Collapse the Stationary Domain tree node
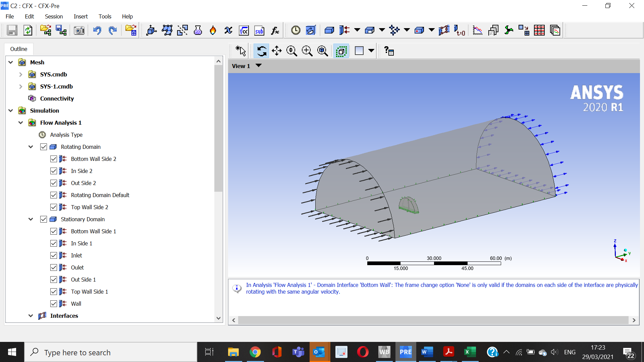The image size is (644, 362). click(x=31, y=219)
